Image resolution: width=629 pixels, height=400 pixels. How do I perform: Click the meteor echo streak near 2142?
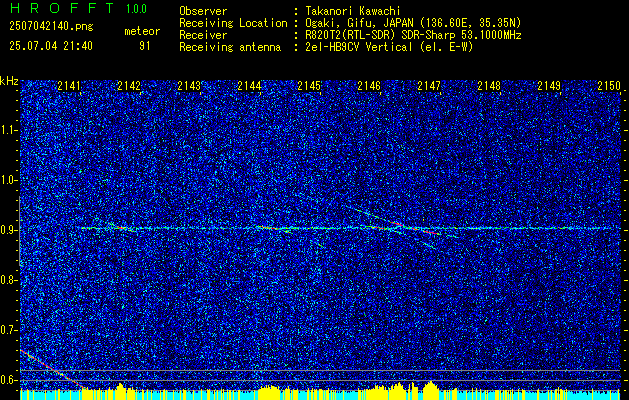(x=122, y=227)
